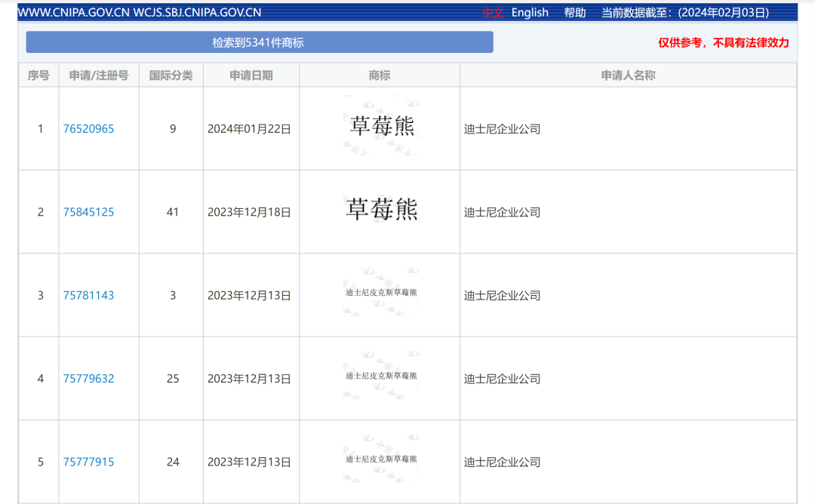The width and height of the screenshot is (815, 504).
Task: Click the 2023年12月13日 date for 75781143
Action: tap(249, 295)
